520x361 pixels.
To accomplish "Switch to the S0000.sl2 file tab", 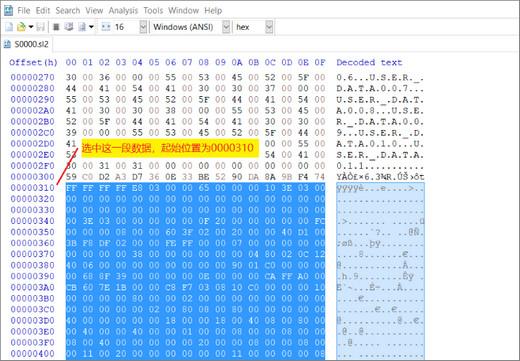I will coord(27,44).
